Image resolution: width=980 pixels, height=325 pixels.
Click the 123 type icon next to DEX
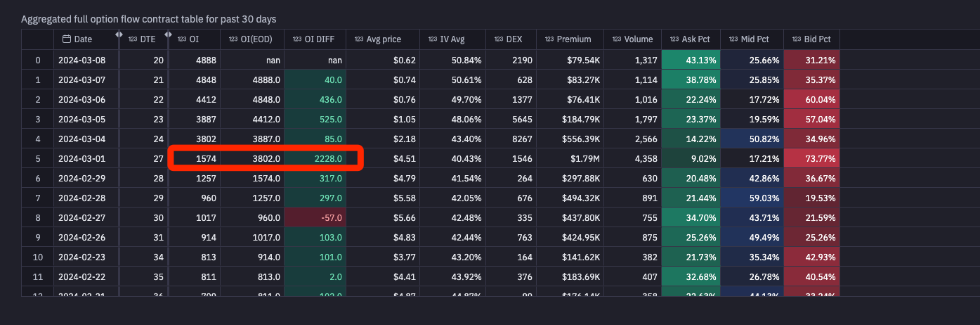499,39
